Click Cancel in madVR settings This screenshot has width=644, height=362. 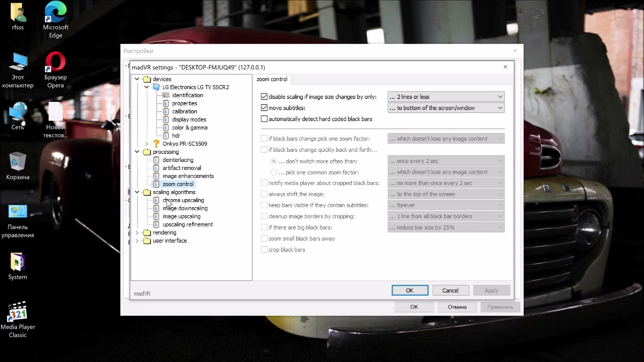tap(450, 290)
